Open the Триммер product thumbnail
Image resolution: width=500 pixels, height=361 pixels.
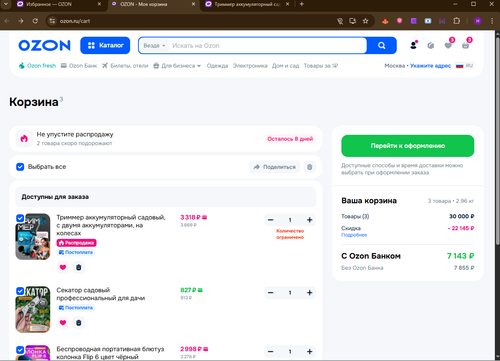(33, 237)
